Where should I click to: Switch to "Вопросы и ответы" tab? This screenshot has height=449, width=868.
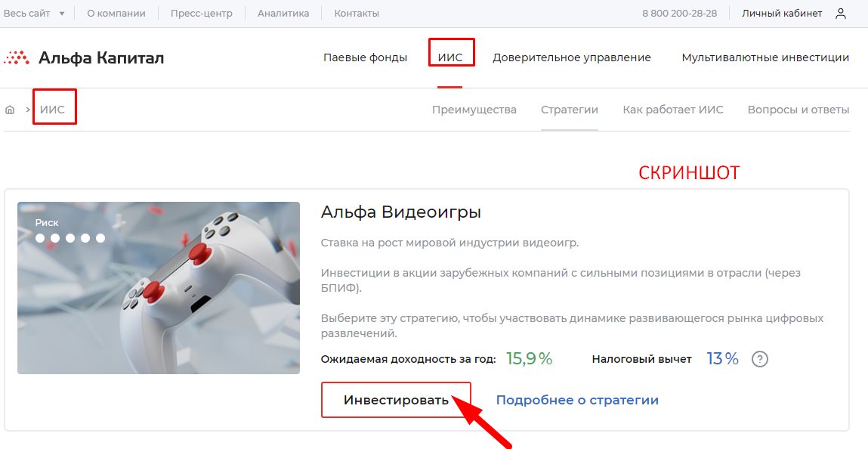[x=798, y=110]
